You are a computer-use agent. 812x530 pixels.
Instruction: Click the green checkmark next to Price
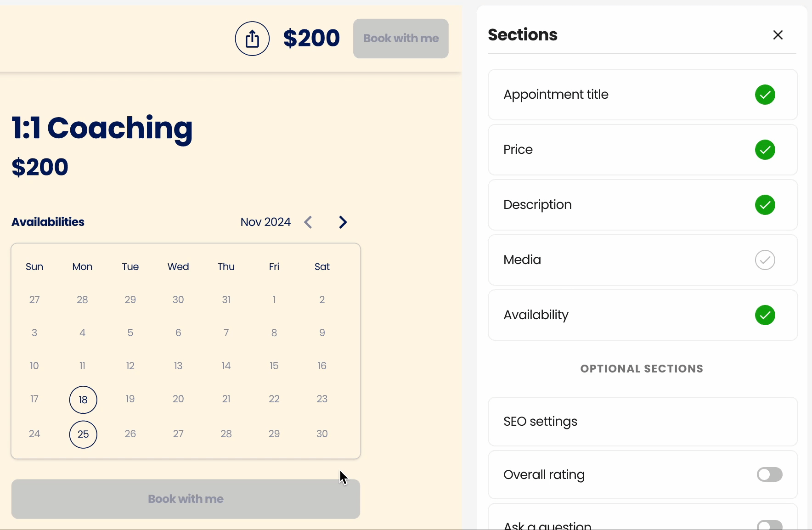(765, 150)
